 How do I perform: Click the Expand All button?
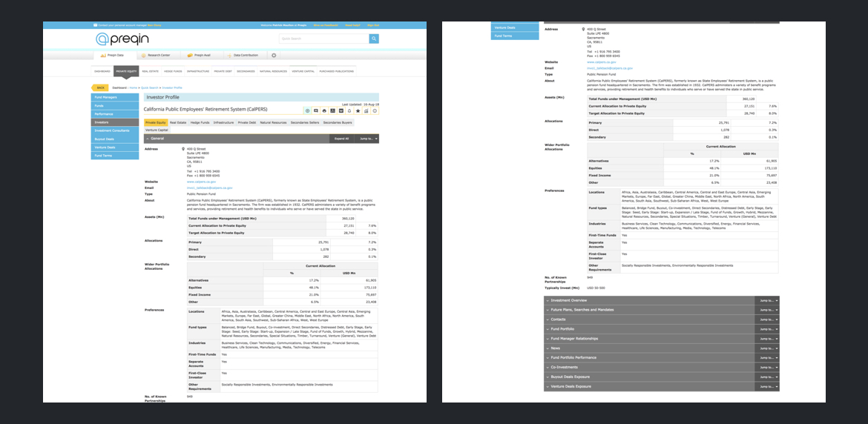[341, 139]
